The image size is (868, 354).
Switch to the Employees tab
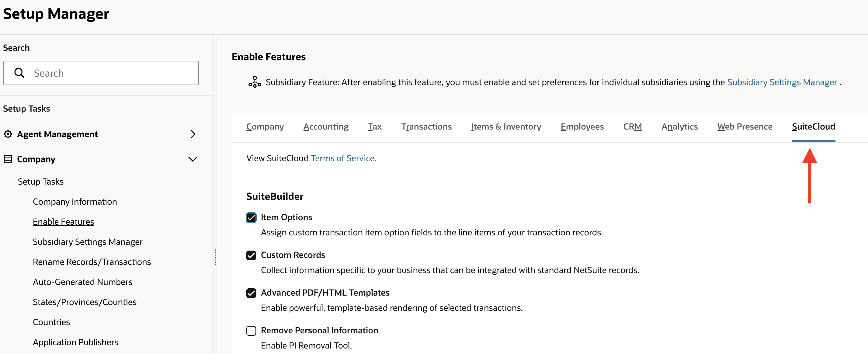coord(582,127)
